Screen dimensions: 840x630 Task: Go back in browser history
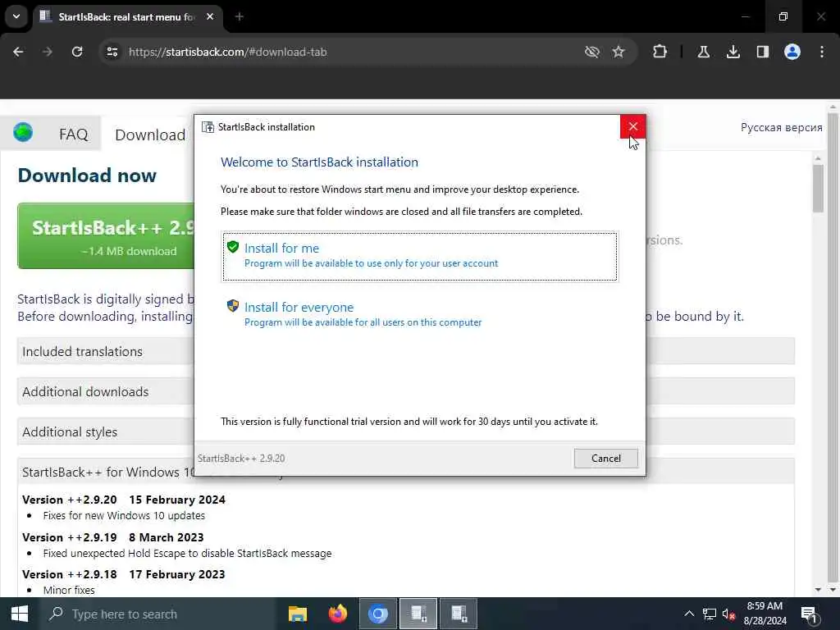tap(18, 52)
